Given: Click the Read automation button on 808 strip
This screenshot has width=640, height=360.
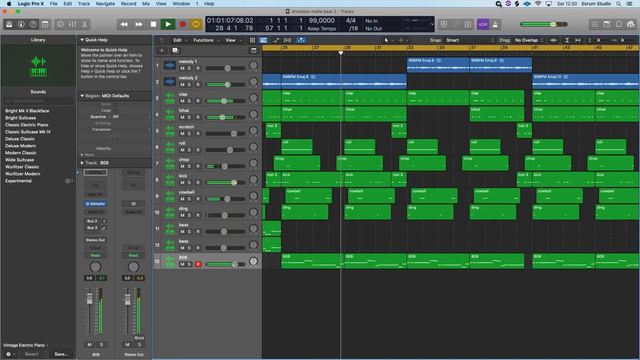Looking at the screenshot, I should 96,256.
